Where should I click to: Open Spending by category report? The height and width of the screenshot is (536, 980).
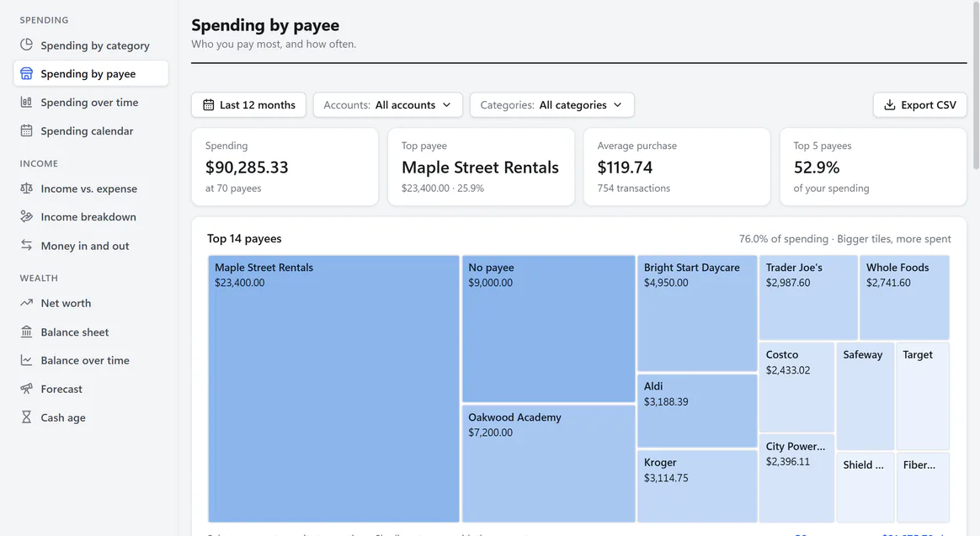pos(91,45)
